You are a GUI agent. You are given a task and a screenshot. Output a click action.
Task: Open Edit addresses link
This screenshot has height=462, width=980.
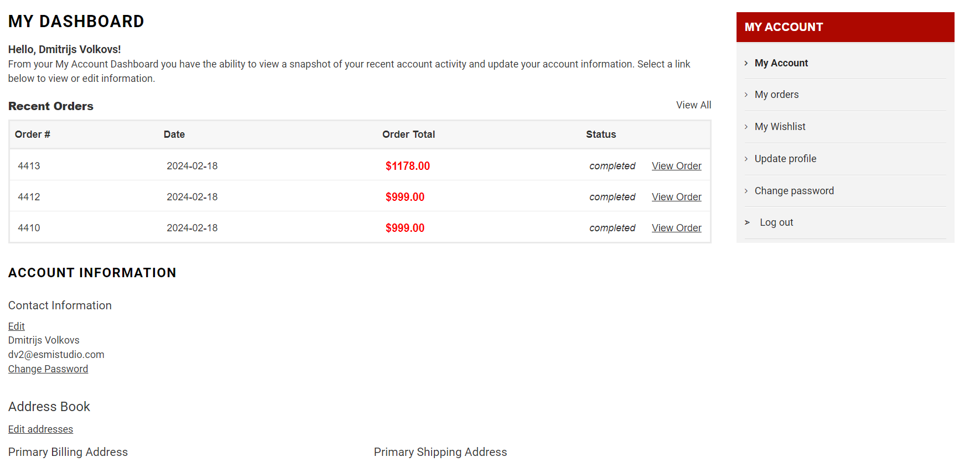coord(40,429)
